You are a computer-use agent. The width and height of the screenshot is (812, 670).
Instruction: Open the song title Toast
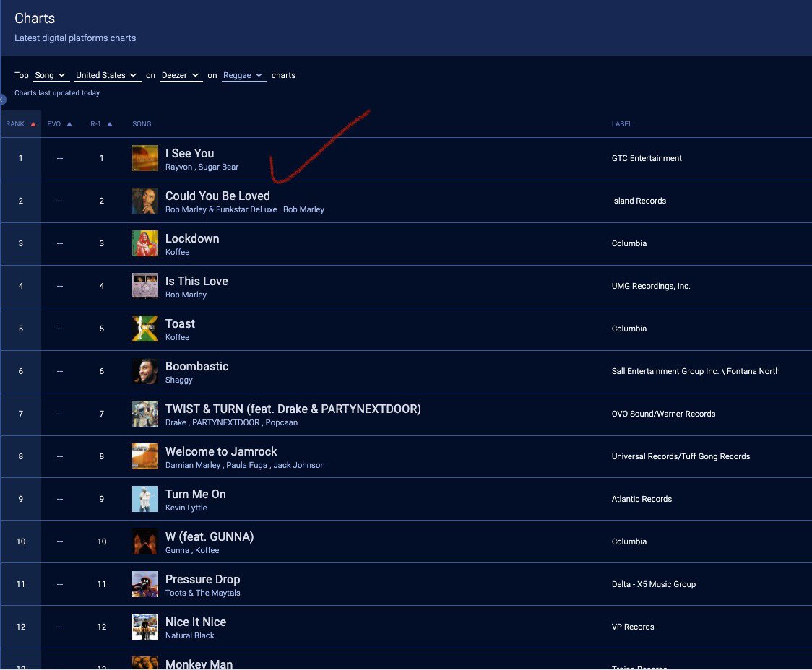point(180,324)
